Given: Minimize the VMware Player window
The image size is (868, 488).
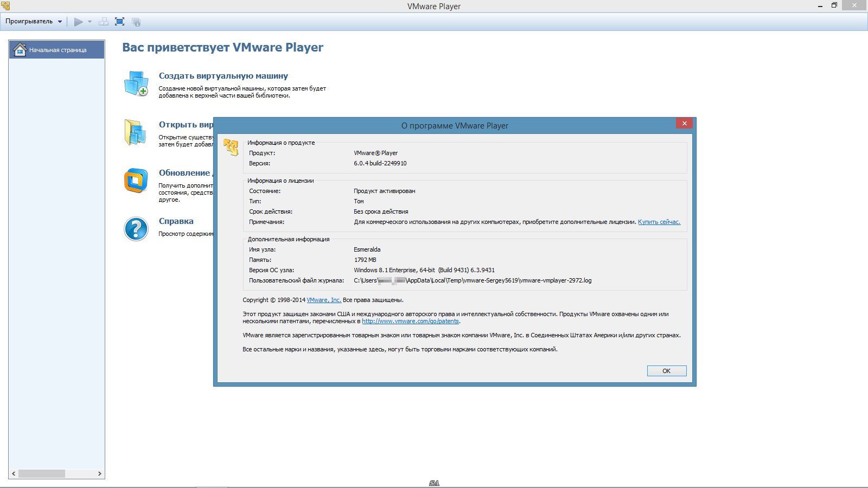Looking at the screenshot, I should 819,6.
